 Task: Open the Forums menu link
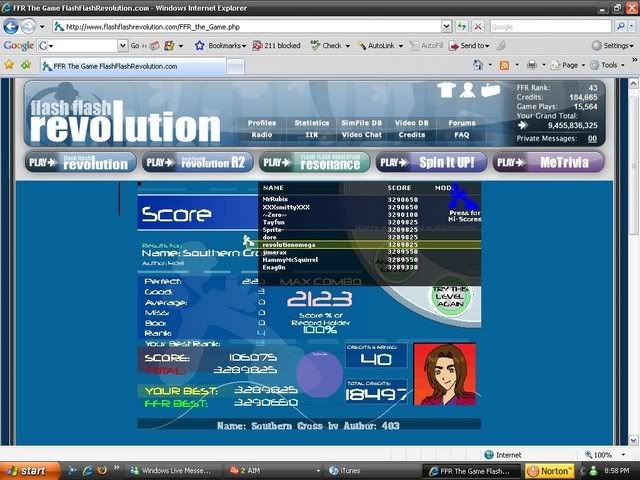point(462,123)
